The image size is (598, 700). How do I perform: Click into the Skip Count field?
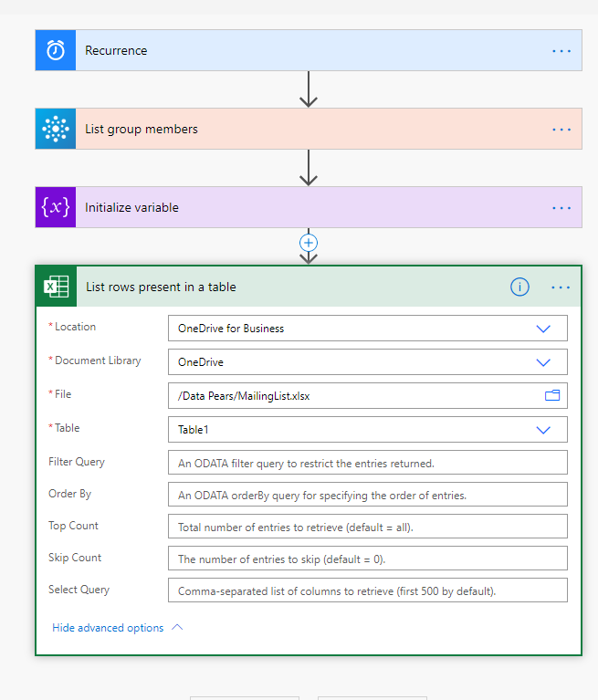point(368,558)
